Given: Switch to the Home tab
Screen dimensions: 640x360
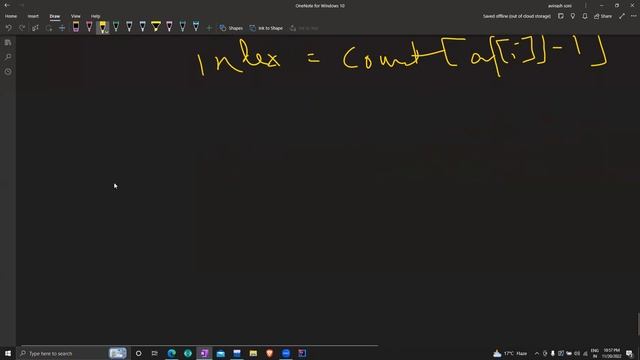Looking at the screenshot, I should pyautogui.click(x=11, y=16).
